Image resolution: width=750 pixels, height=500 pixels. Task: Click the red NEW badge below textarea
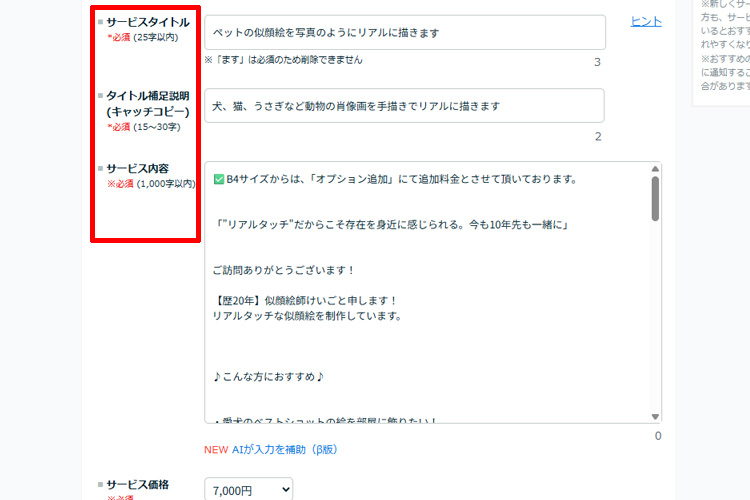tap(216, 450)
